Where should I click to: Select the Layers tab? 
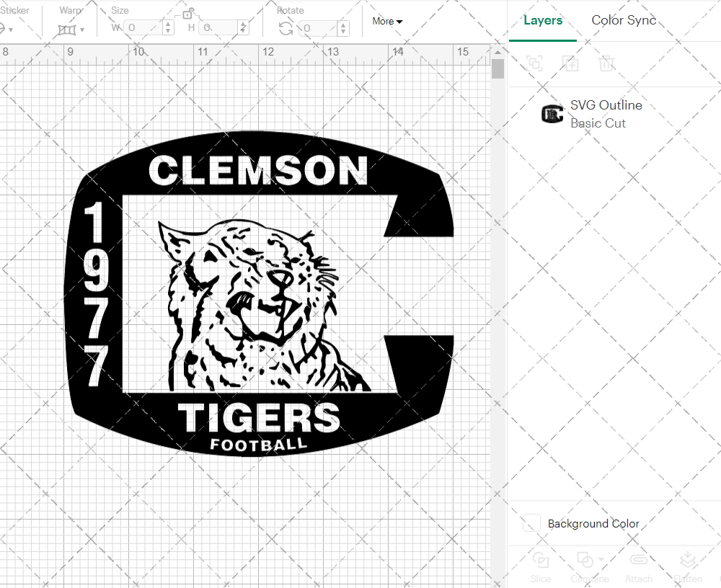543,20
